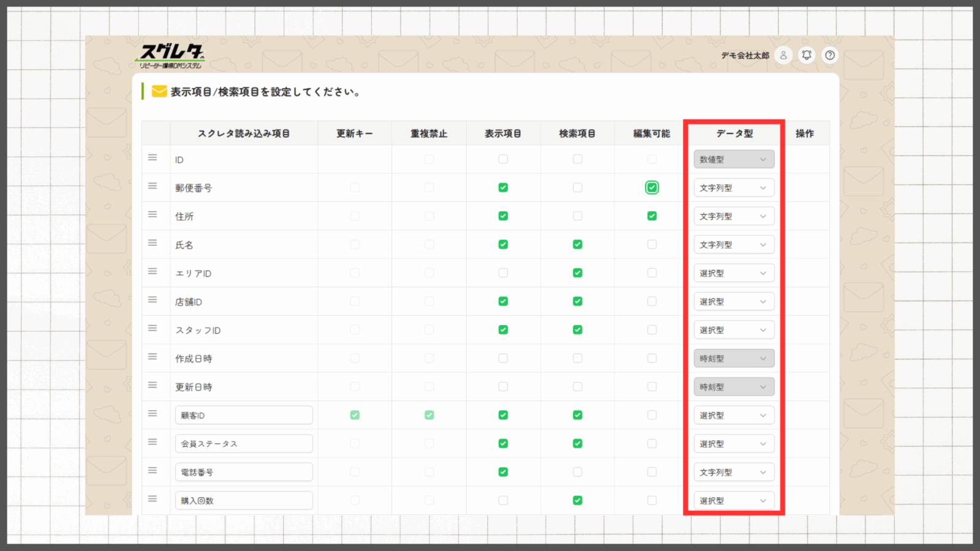Screen dimensions: 980x551
Task: Click the user profile icon
Action: tap(783, 55)
